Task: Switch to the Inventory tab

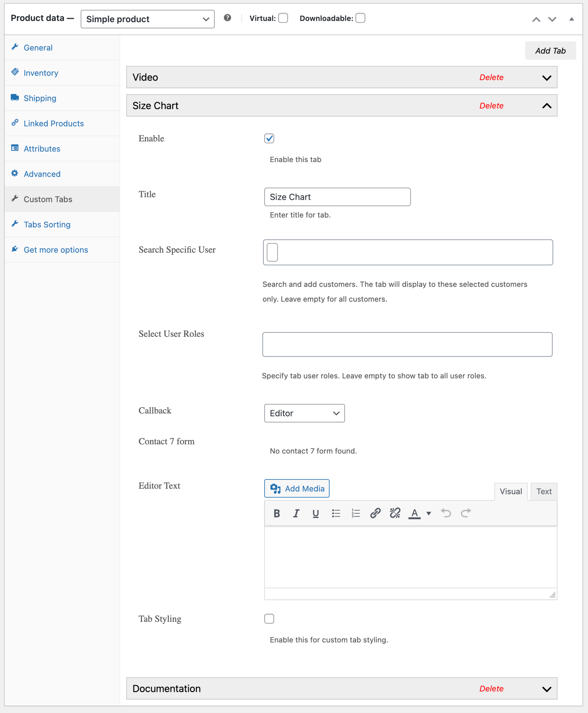Action: [x=41, y=73]
